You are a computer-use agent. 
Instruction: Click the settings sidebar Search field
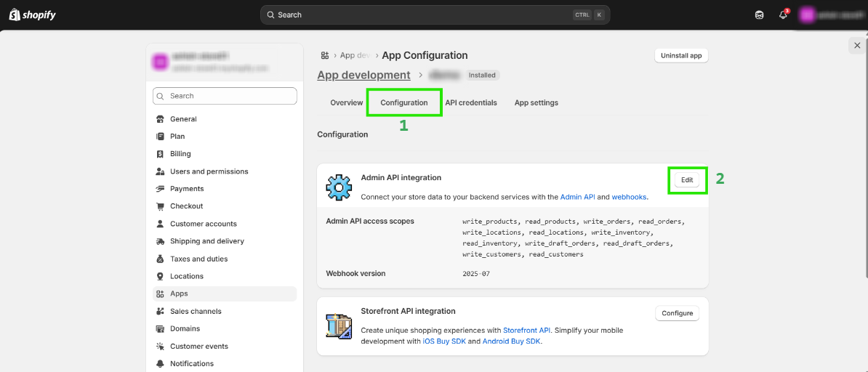point(225,96)
